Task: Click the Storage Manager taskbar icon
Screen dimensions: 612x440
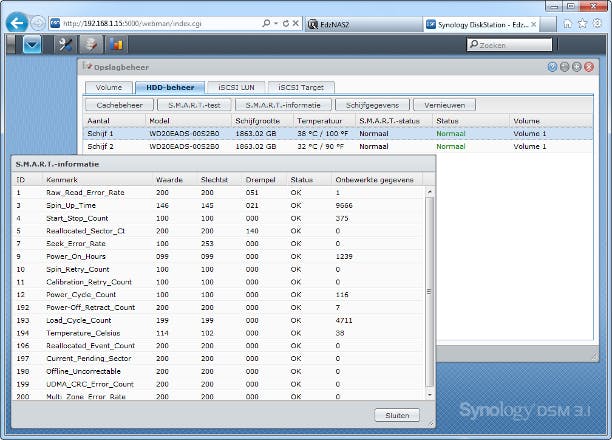Action: [90, 45]
